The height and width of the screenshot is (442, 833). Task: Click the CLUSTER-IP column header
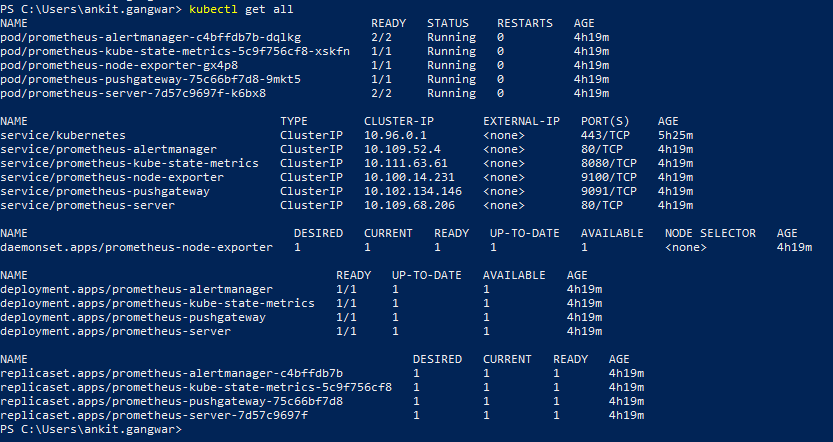tap(399, 121)
